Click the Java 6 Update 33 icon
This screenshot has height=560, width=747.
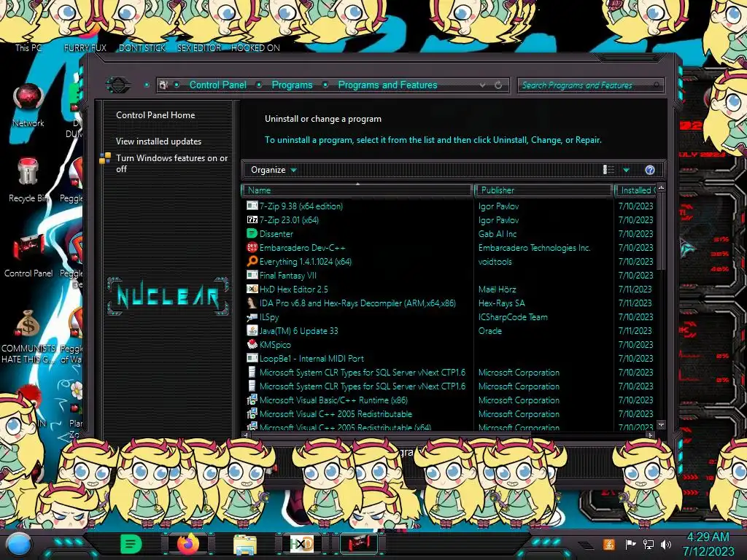pyautogui.click(x=252, y=330)
